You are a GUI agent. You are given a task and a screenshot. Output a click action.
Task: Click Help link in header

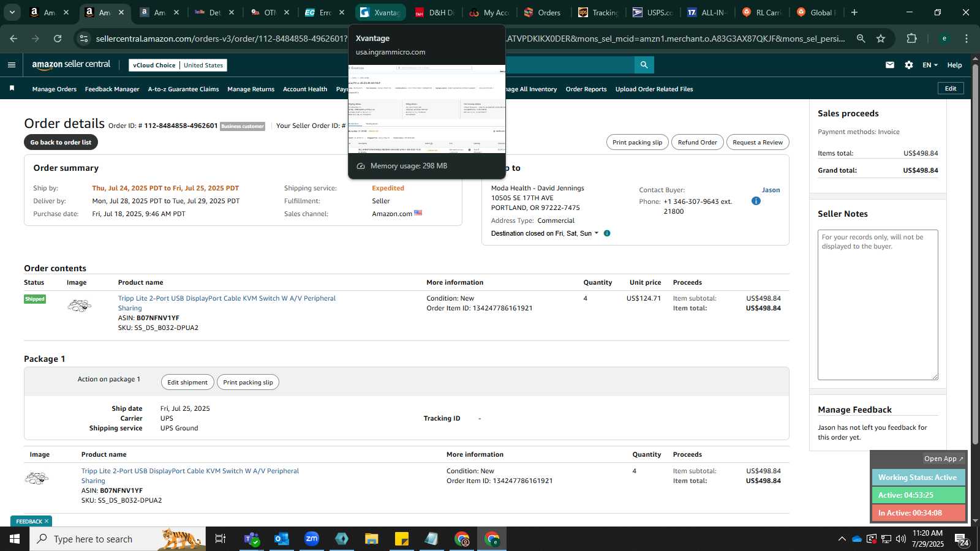(954, 65)
